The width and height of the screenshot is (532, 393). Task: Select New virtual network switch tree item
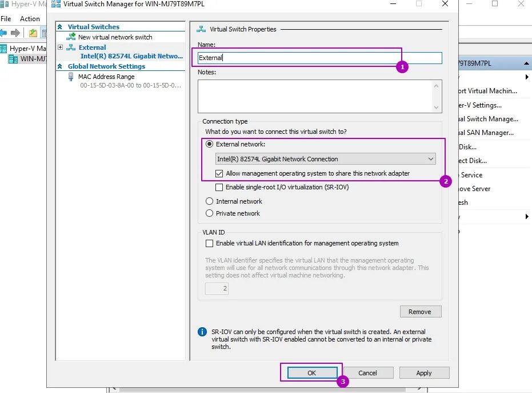click(115, 37)
